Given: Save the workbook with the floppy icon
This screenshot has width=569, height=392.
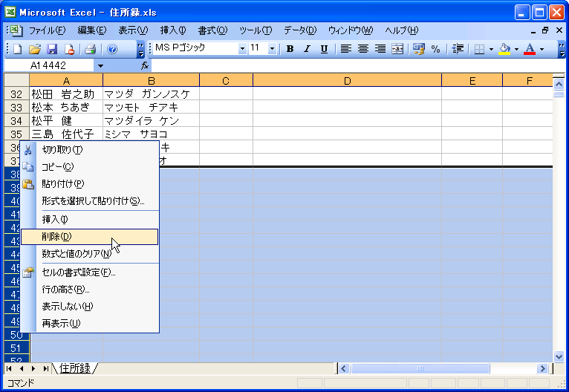Looking at the screenshot, I should point(52,49).
